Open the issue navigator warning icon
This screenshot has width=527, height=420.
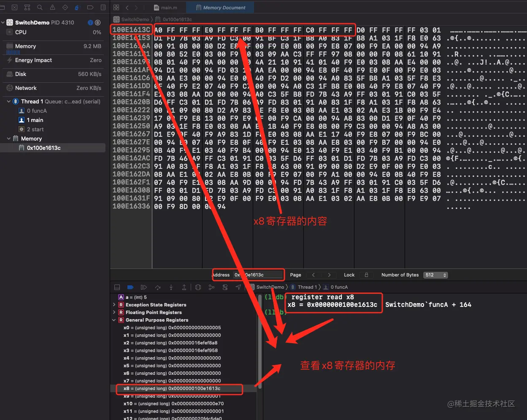coord(52,7)
